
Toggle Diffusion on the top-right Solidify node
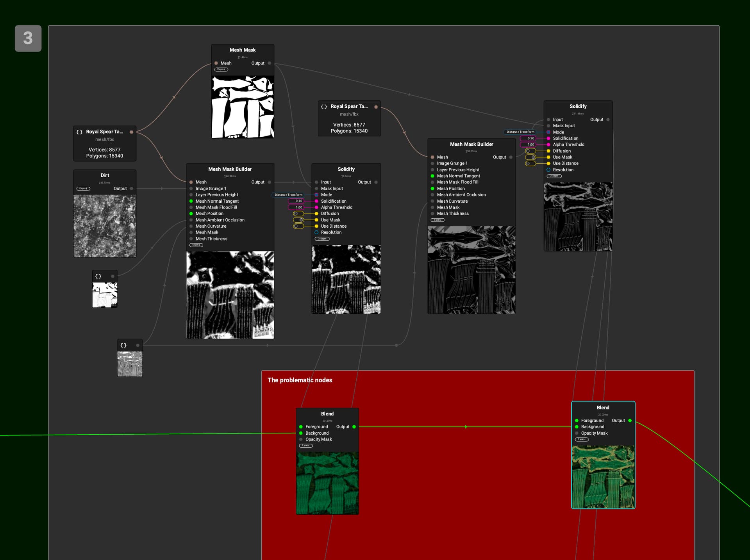pos(530,151)
